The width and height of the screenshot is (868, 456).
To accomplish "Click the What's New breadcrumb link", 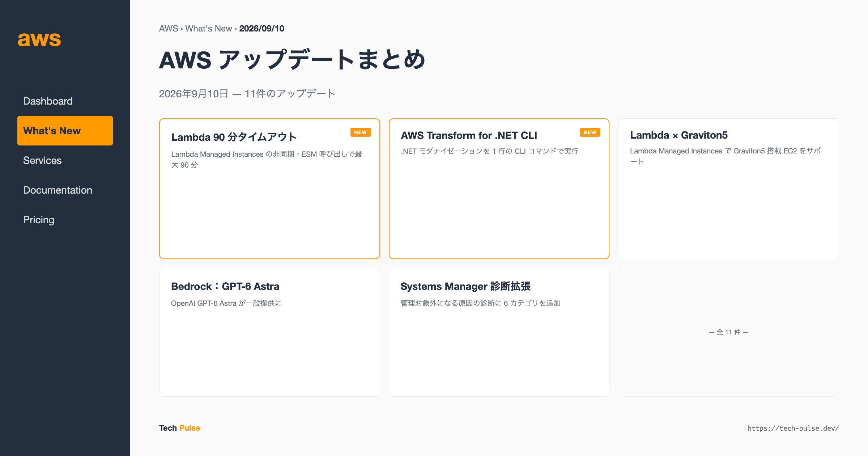I will (209, 29).
